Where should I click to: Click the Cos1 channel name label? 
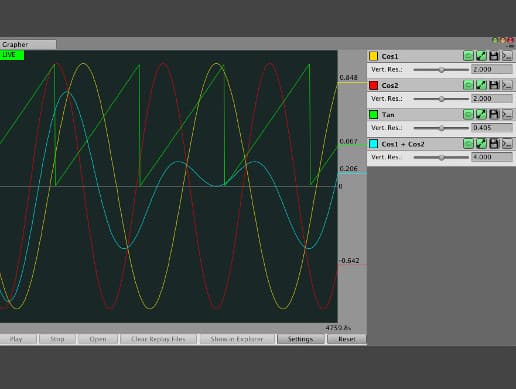(x=390, y=56)
